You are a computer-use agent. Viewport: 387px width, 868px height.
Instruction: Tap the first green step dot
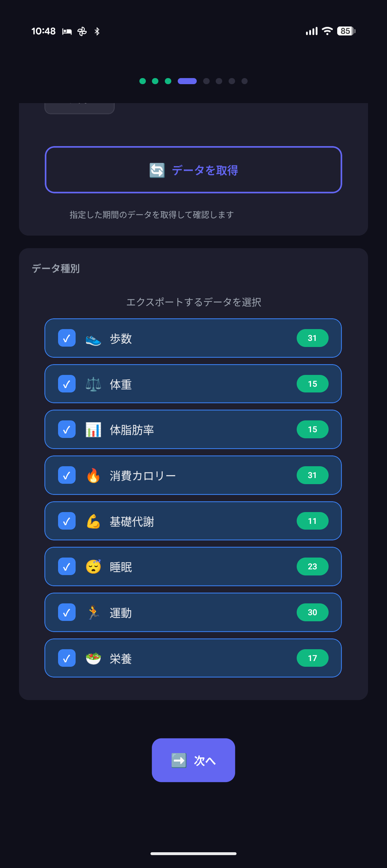[143, 81]
